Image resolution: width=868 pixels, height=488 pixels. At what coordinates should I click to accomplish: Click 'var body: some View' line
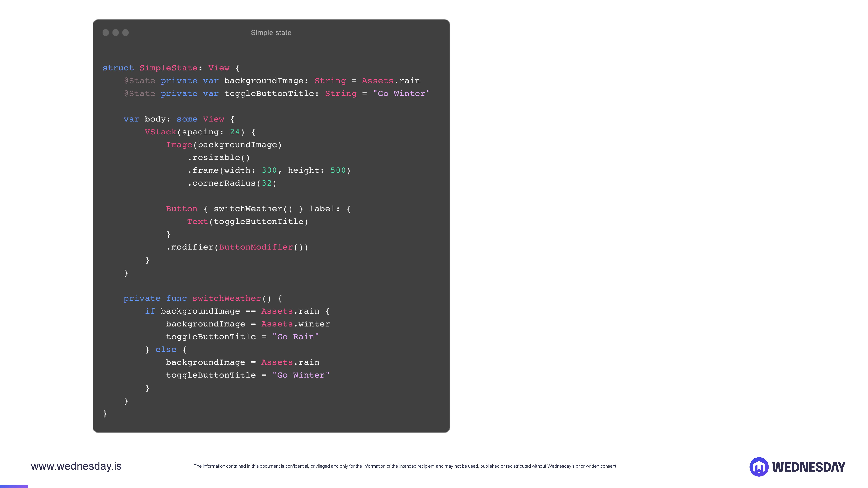click(x=179, y=119)
